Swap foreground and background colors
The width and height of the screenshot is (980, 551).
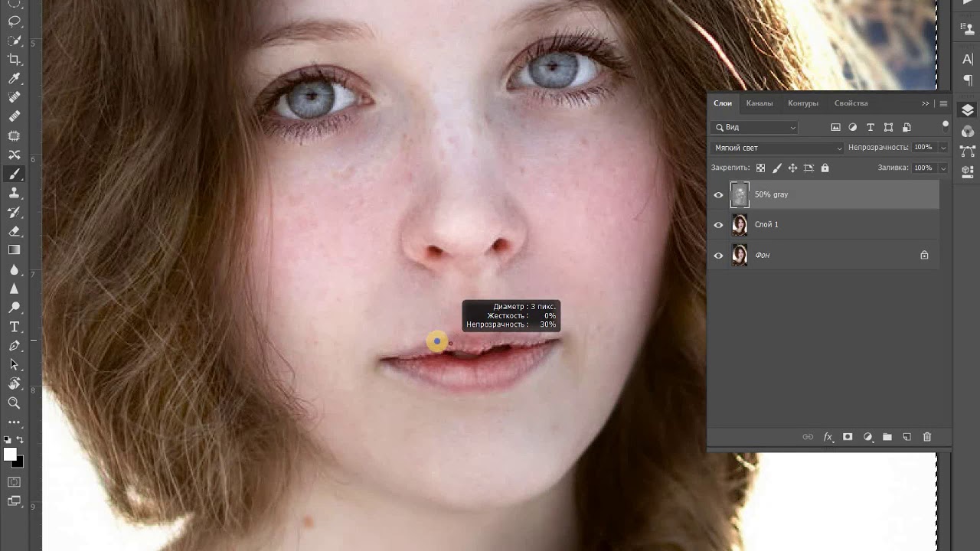[x=20, y=440]
